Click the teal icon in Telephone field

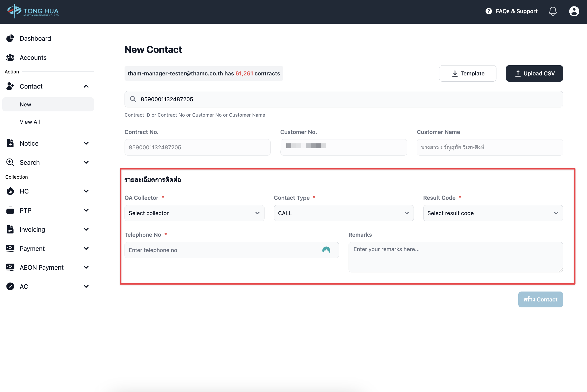click(x=326, y=250)
